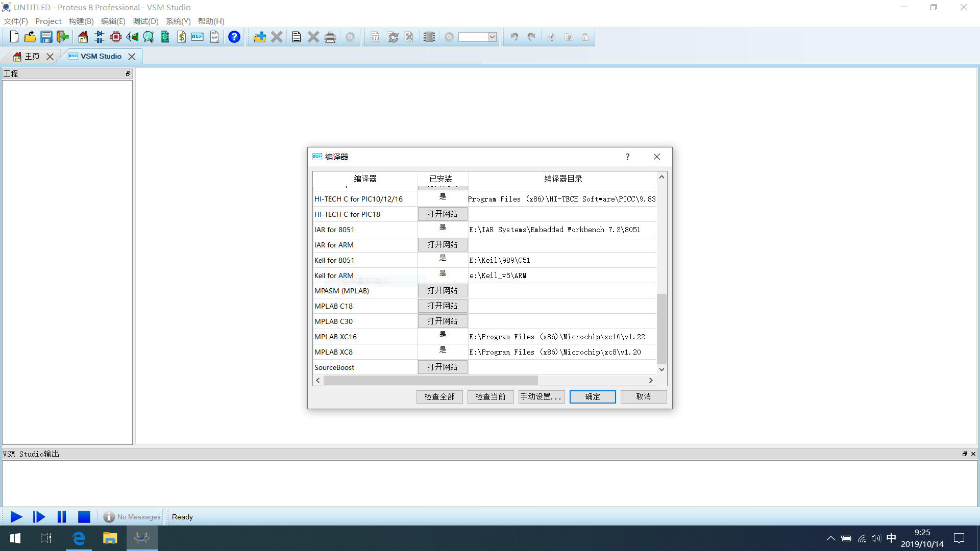
Task: Open the 调试(D) menu
Action: 145,21
